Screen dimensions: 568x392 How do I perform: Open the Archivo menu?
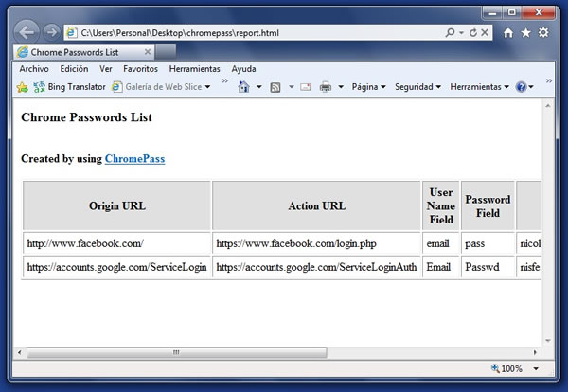click(34, 69)
